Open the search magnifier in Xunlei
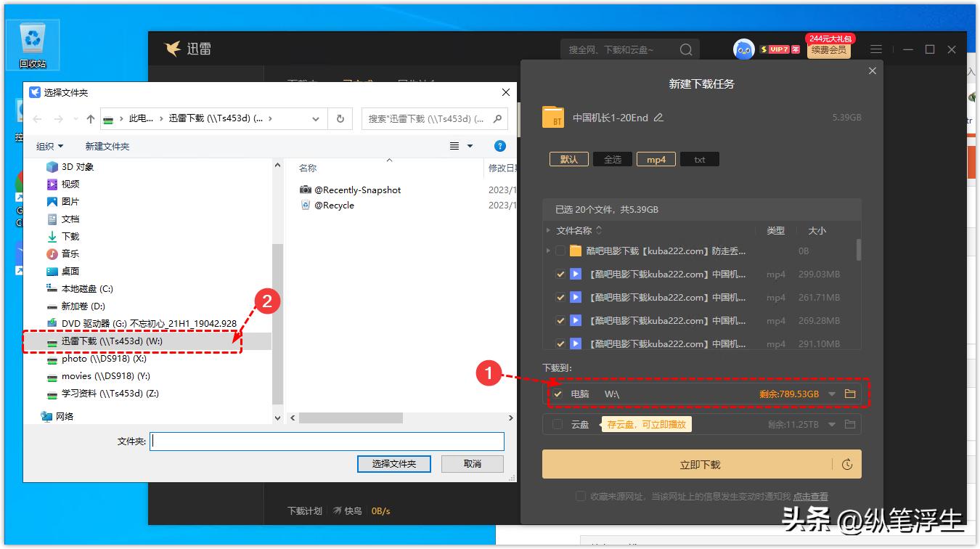Image resolution: width=980 pixels, height=549 pixels. tap(685, 49)
